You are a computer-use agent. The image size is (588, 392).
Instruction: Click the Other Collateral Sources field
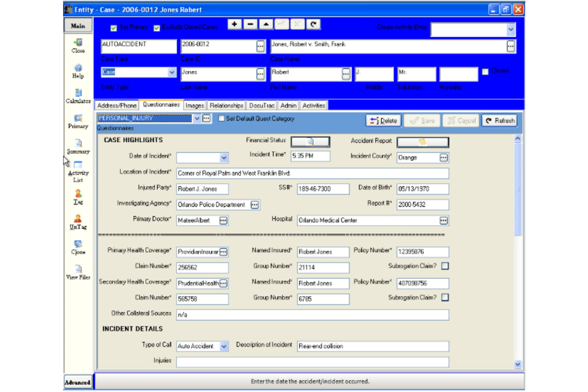(313, 315)
